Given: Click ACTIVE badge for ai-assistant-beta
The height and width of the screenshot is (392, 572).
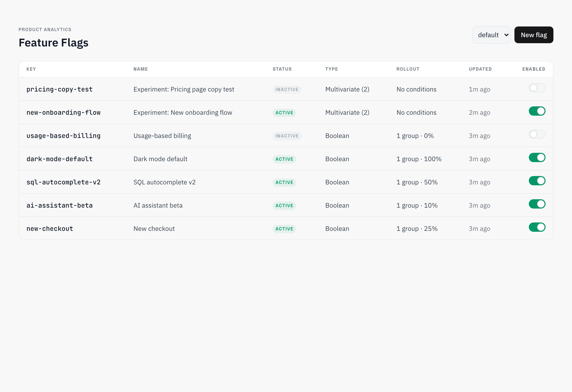Looking at the screenshot, I should click(x=284, y=206).
